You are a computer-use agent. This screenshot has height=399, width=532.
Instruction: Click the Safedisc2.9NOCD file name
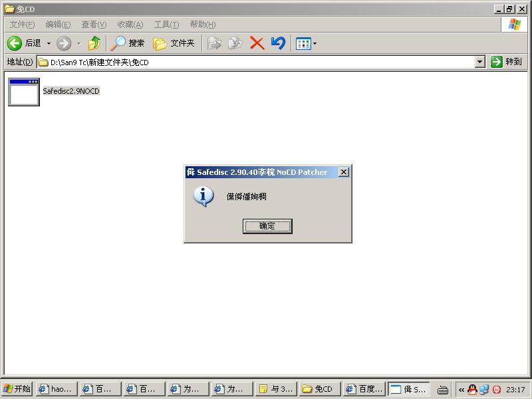click(71, 91)
